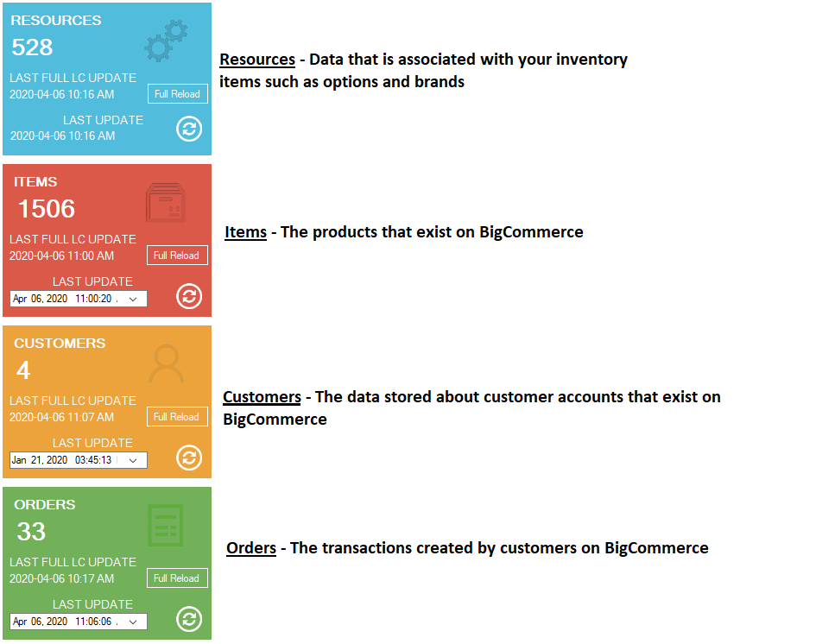Click the Customers date field Jan 21, 2020
This screenshot has width=816, height=644.
pos(40,460)
